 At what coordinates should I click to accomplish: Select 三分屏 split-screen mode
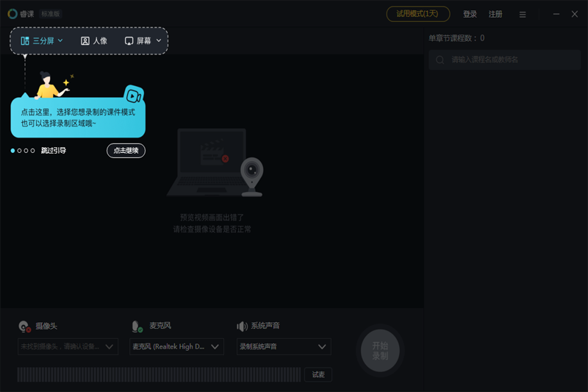[x=42, y=41]
